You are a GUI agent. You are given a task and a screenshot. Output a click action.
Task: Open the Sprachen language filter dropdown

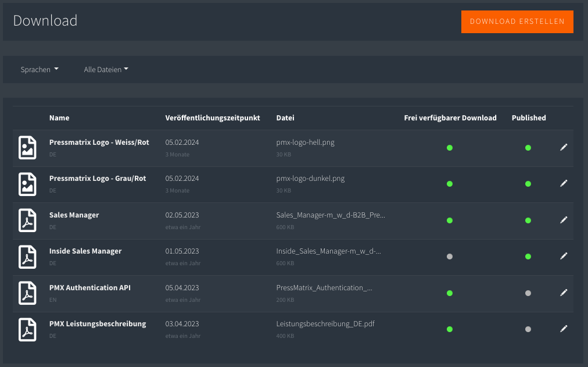(40, 69)
